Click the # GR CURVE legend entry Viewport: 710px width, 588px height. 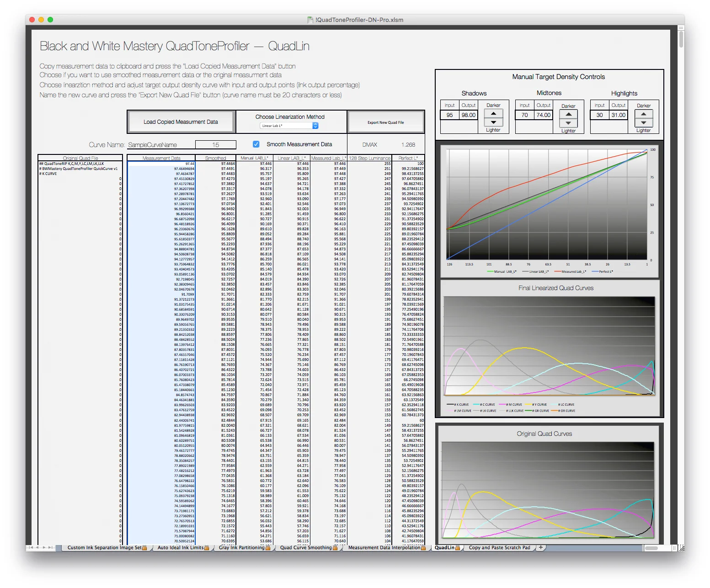click(538, 411)
